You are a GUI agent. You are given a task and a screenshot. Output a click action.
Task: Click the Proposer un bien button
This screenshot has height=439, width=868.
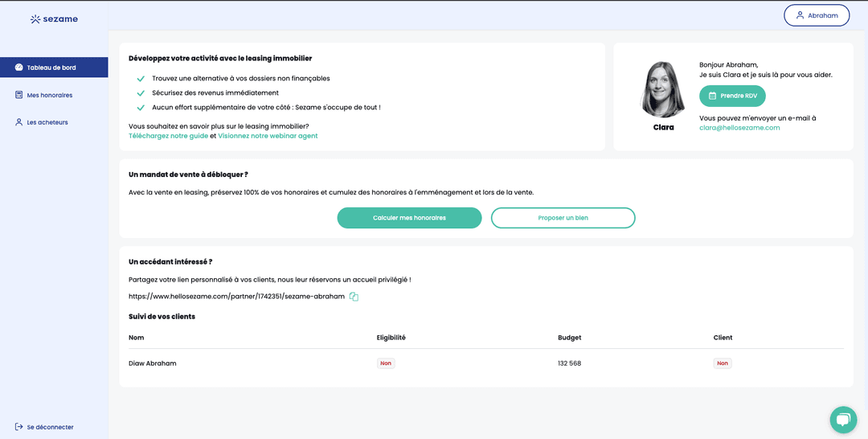(x=563, y=218)
